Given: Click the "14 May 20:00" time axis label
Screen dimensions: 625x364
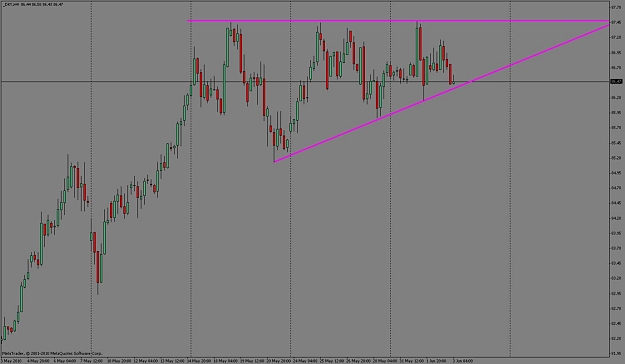Looking at the screenshot, I should tap(199, 361).
